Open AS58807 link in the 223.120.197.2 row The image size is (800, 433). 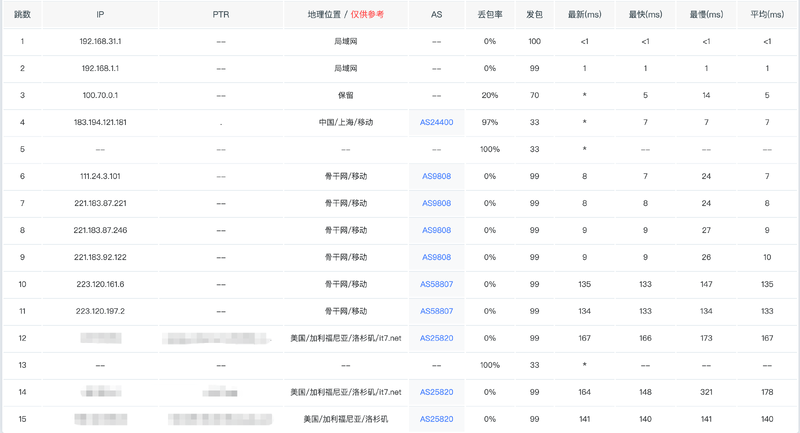click(436, 312)
